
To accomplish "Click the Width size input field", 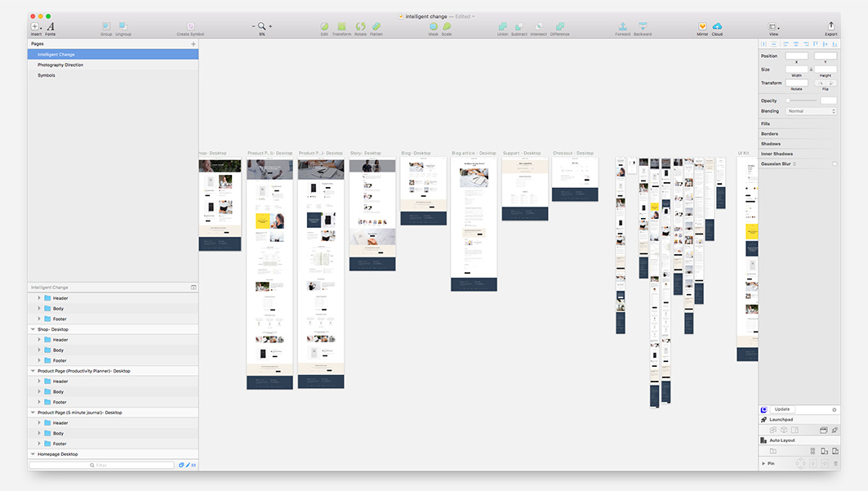I will (797, 69).
